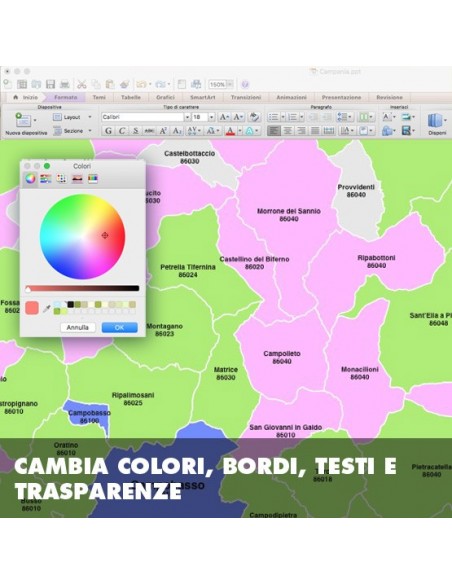
Task: Click the Nuova diapositiva icon
Action: [x=23, y=120]
